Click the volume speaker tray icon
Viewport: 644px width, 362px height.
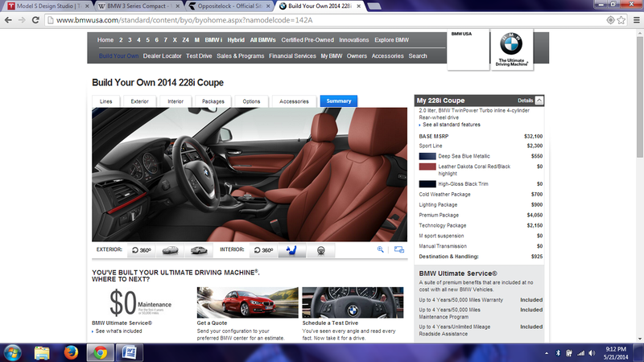[x=592, y=353]
